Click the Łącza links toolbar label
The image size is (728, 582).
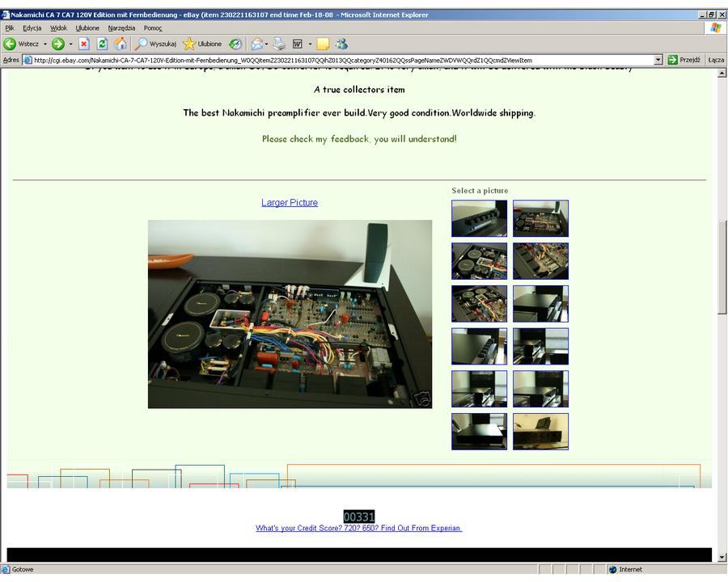point(716,60)
